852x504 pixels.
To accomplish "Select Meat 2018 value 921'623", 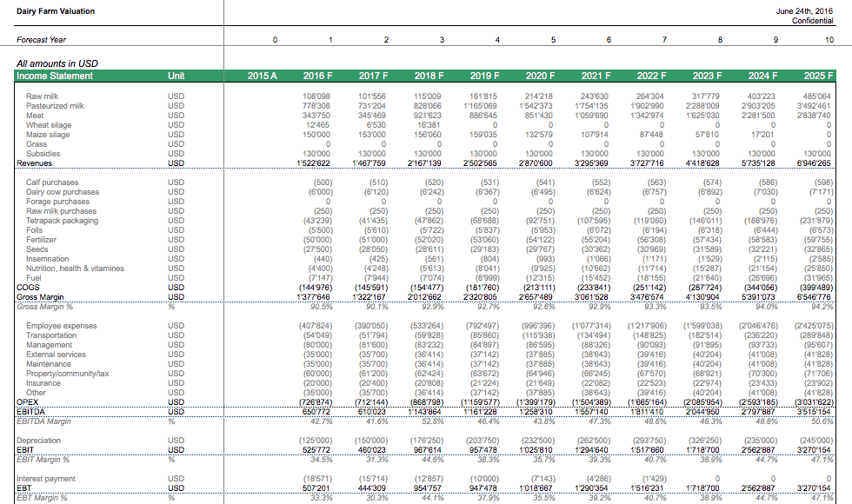I will [x=428, y=115].
